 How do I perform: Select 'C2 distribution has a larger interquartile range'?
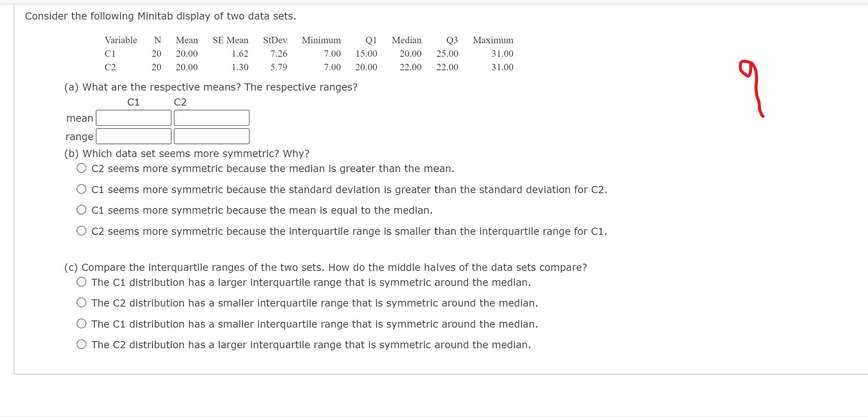pos(81,344)
